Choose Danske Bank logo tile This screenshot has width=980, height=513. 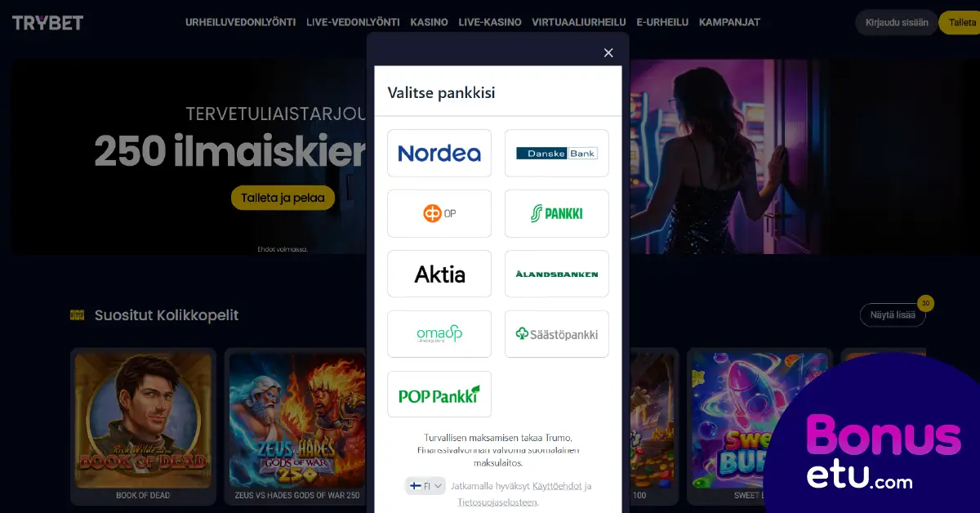(557, 153)
